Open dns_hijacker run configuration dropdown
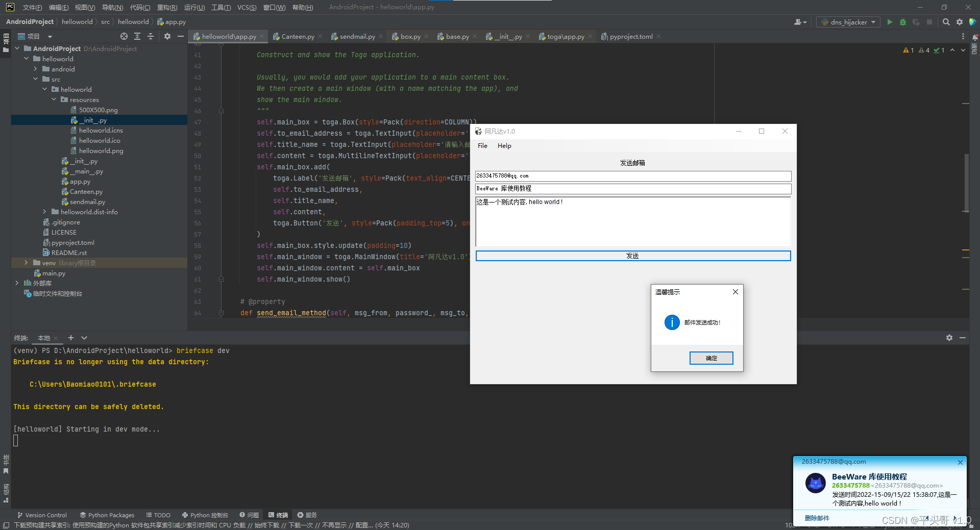 pos(849,22)
